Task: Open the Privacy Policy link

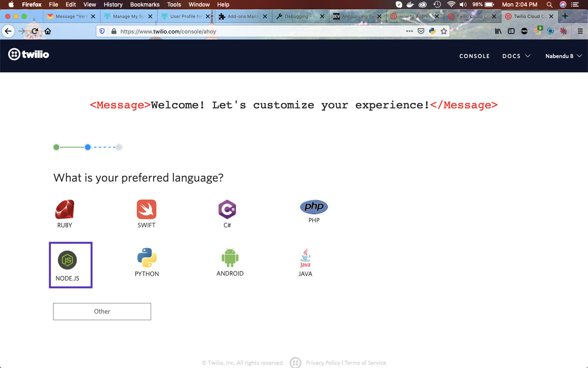Action: (323, 363)
